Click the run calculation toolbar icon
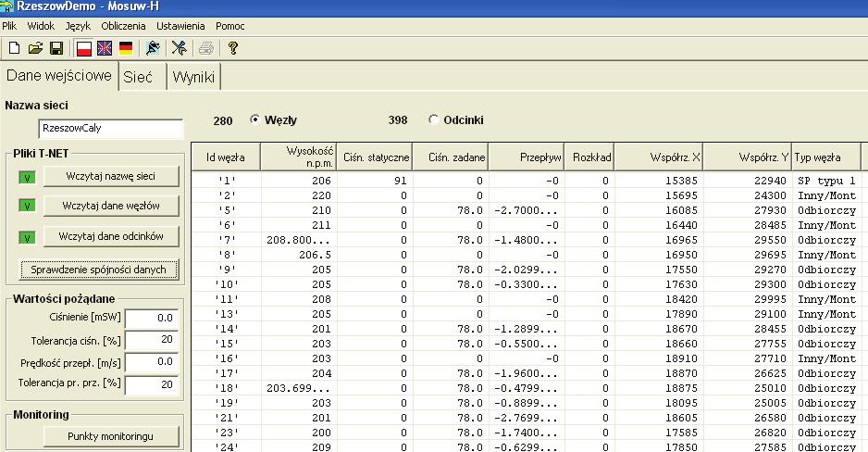 [x=153, y=48]
